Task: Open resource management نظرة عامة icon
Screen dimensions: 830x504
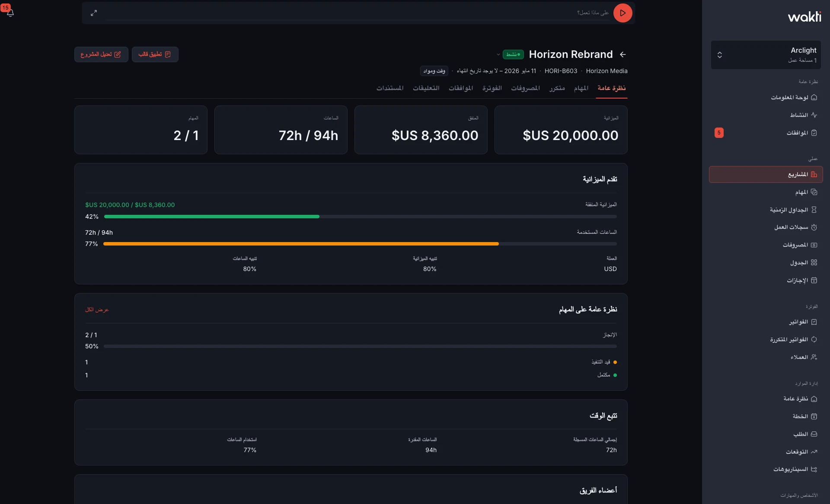Action: point(814,399)
